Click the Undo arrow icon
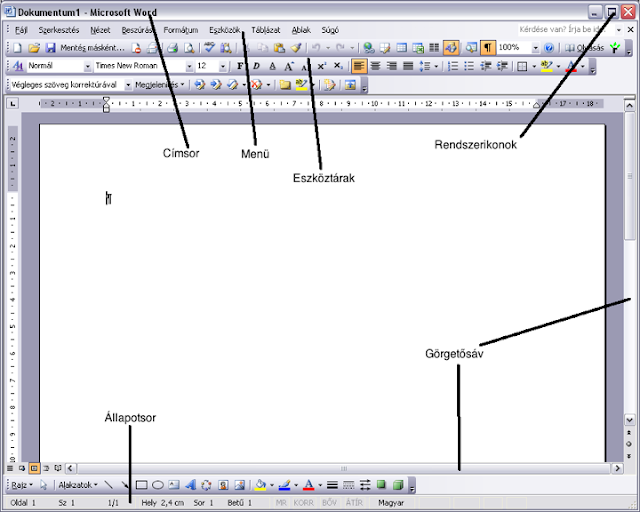Viewport: 640px width, 512px height. 316,48
